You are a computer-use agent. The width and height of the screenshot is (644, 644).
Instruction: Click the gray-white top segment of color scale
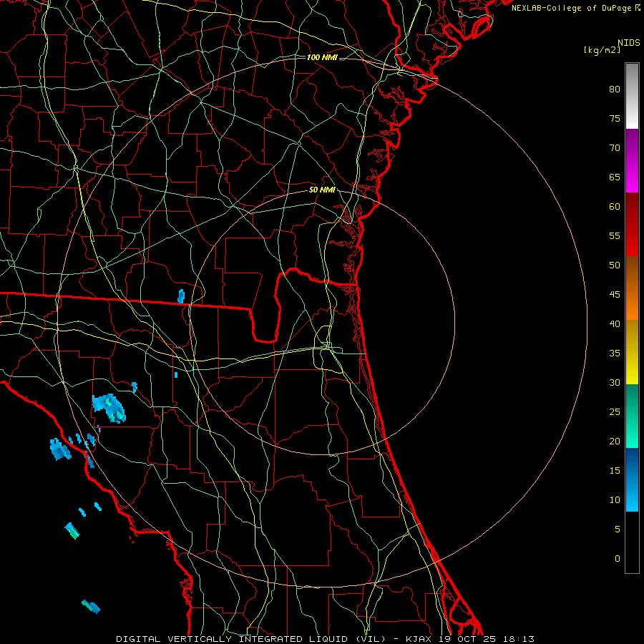coord(632,96)
